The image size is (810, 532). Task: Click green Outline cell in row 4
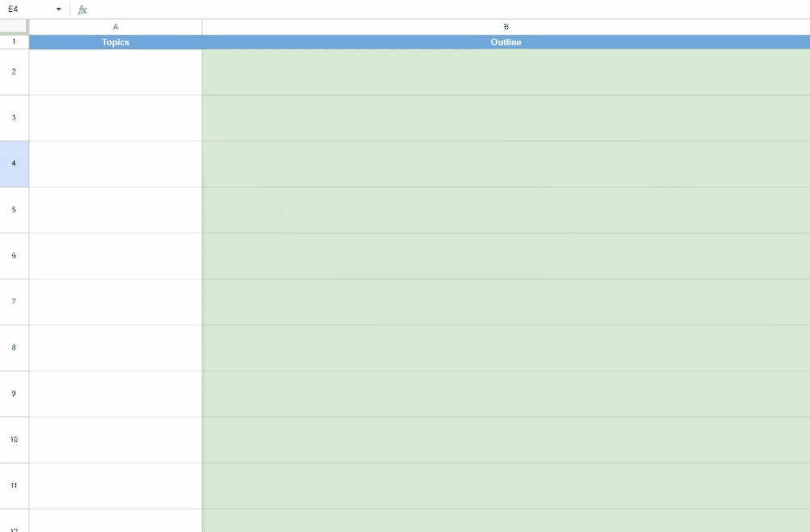click(505, 164)
